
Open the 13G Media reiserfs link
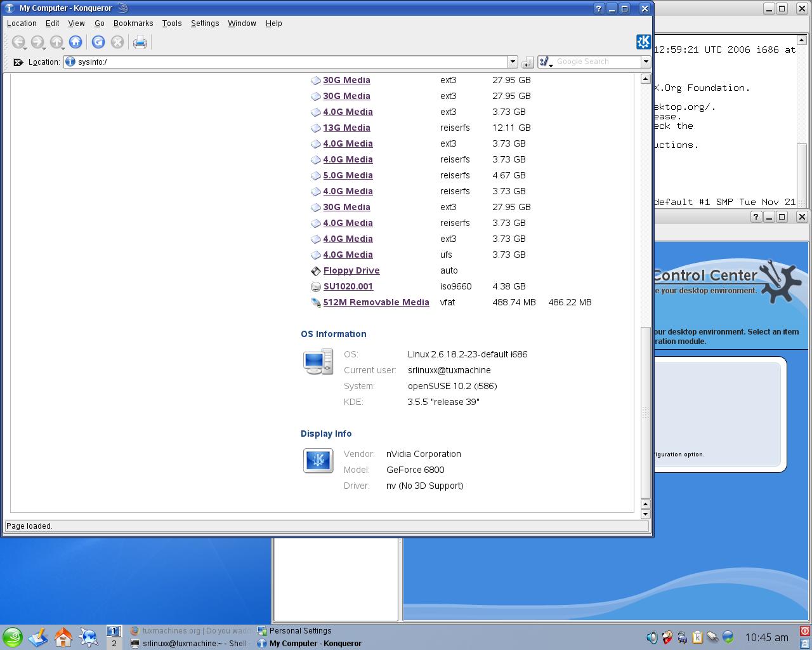coord(346,128)
